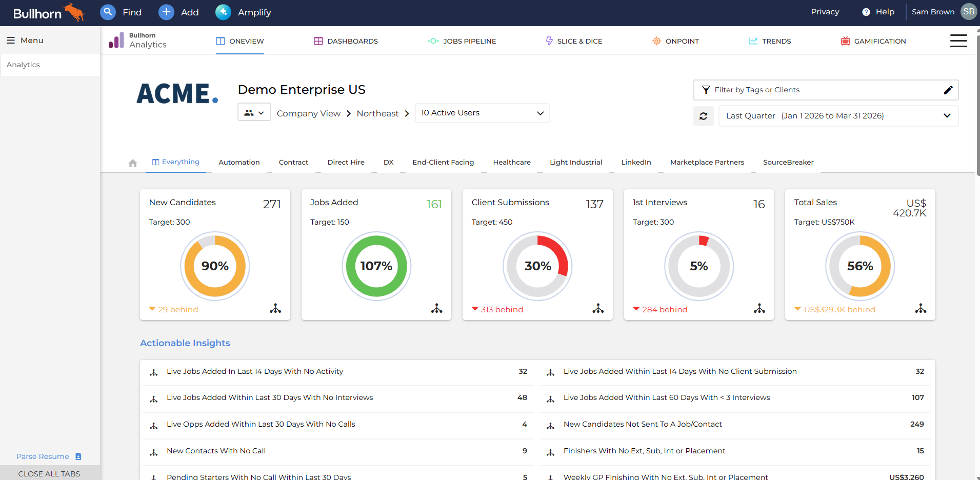The image size is (980, 480).
Task: Click value 249 for New Candidates Not Sent
Action: (x=917, y=424)
